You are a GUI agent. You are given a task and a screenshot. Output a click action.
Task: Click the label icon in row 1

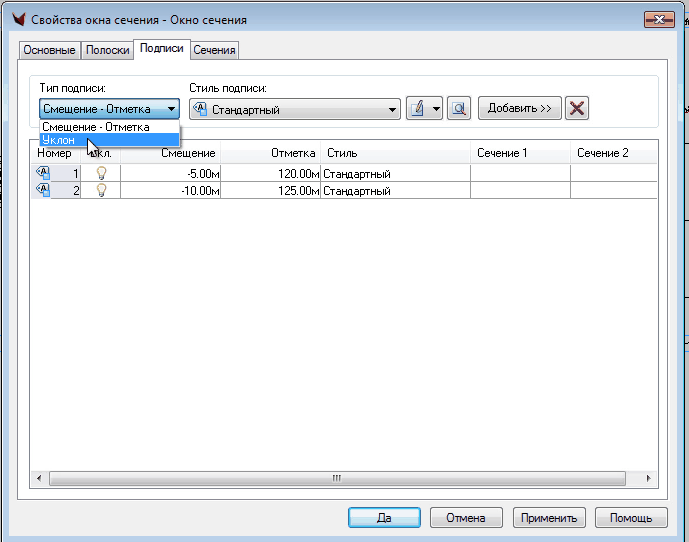(x=43, y=173)
